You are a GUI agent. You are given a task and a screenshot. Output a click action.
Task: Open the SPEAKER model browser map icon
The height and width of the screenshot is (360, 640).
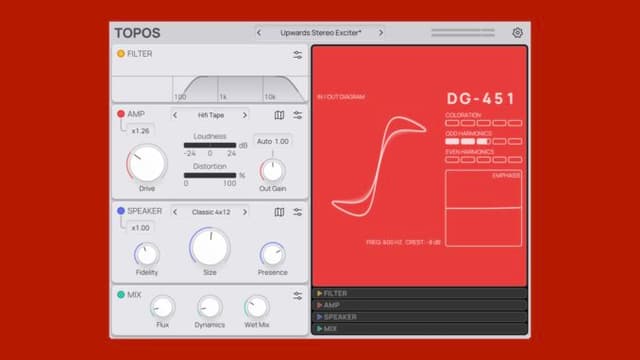click(x=279, y=212)
